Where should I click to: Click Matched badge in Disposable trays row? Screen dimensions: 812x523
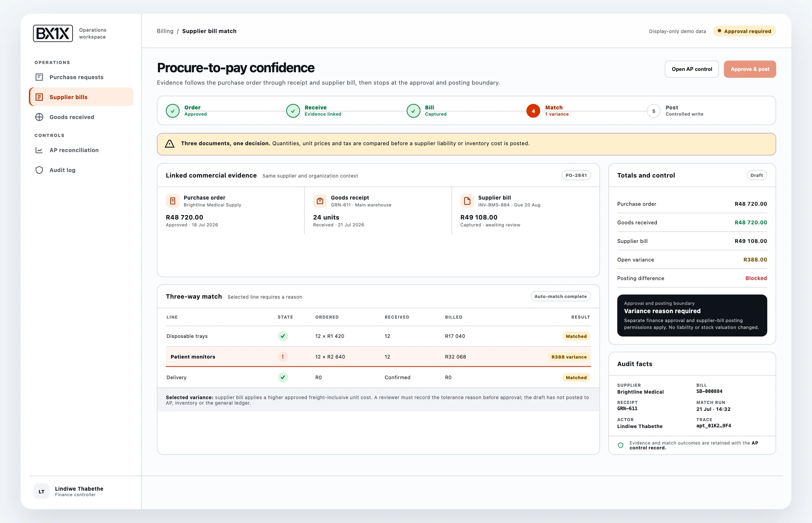click(x=576, y=336)
